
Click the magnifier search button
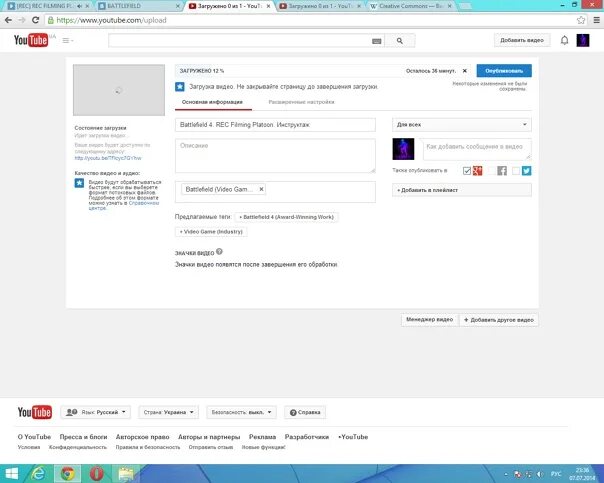pos(400,40)
